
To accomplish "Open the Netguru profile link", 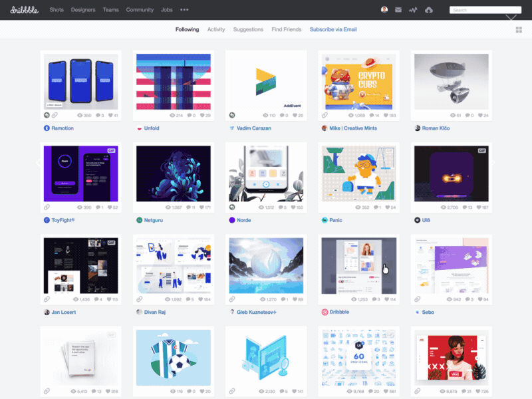I will click(154, 220).
